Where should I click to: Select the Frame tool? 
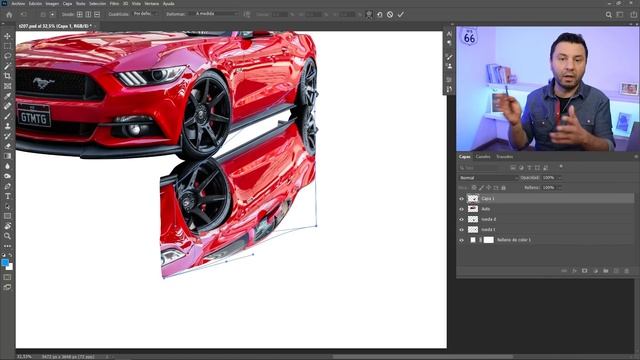point(7,86)
